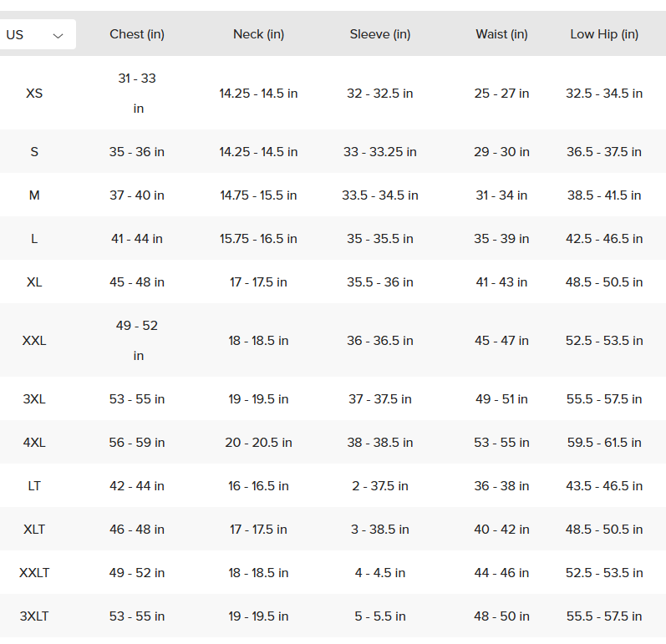Click the Waist (in) column header
666x644 pixels.
point(501,34)
